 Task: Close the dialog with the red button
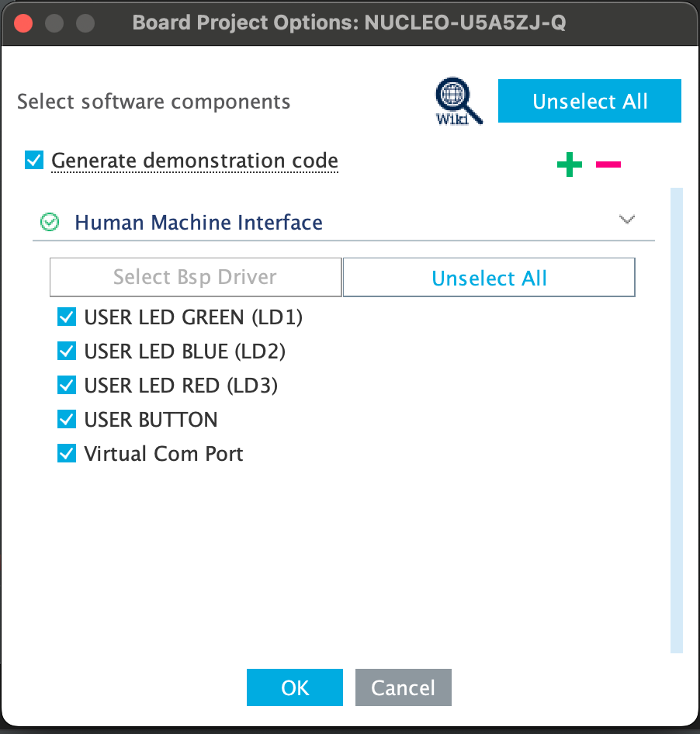[23, 23]
